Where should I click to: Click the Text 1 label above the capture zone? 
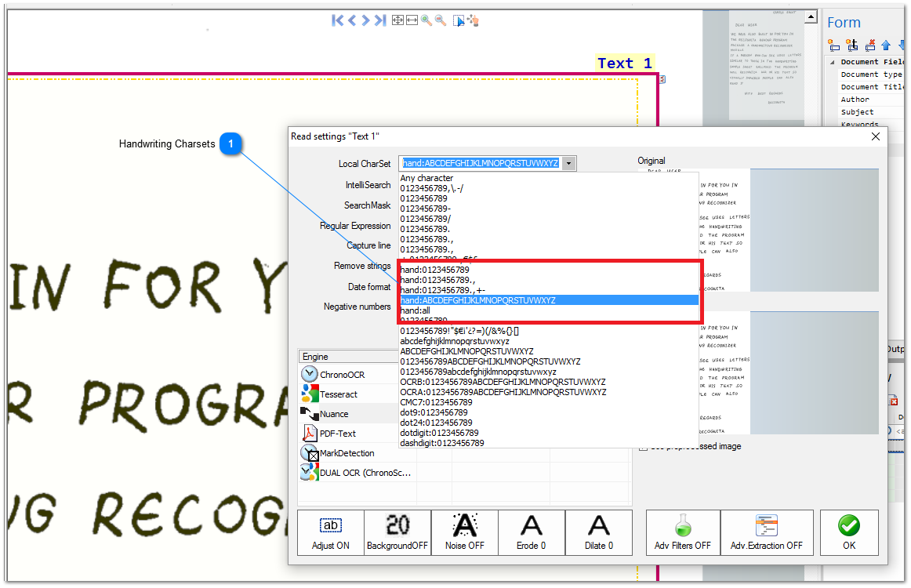click(x=625, y=63)
